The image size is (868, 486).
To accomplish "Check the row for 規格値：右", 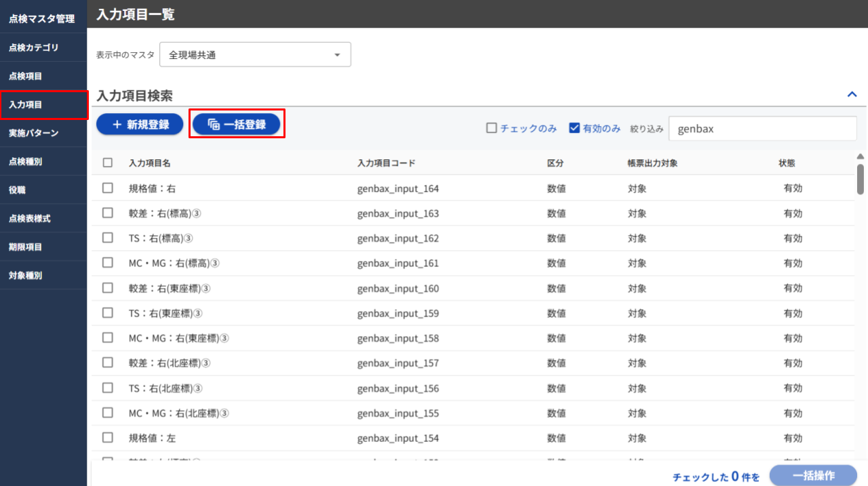I will [x=107, y=188].
